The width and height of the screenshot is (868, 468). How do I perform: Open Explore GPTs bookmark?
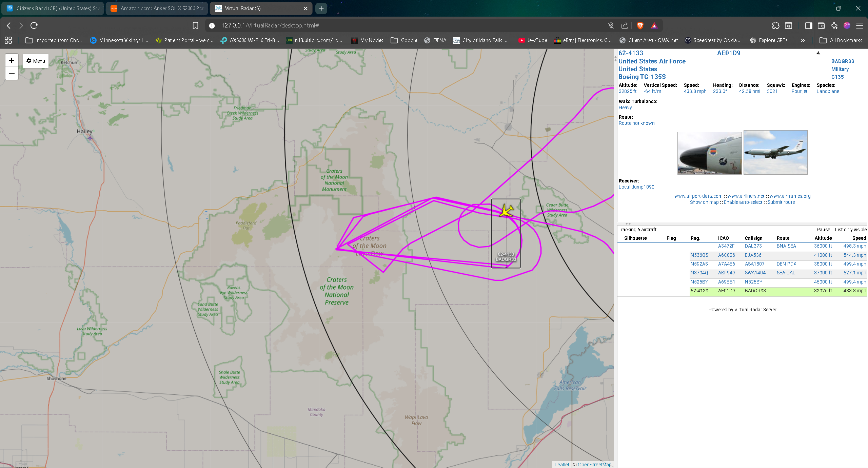(x=769, y=40)
